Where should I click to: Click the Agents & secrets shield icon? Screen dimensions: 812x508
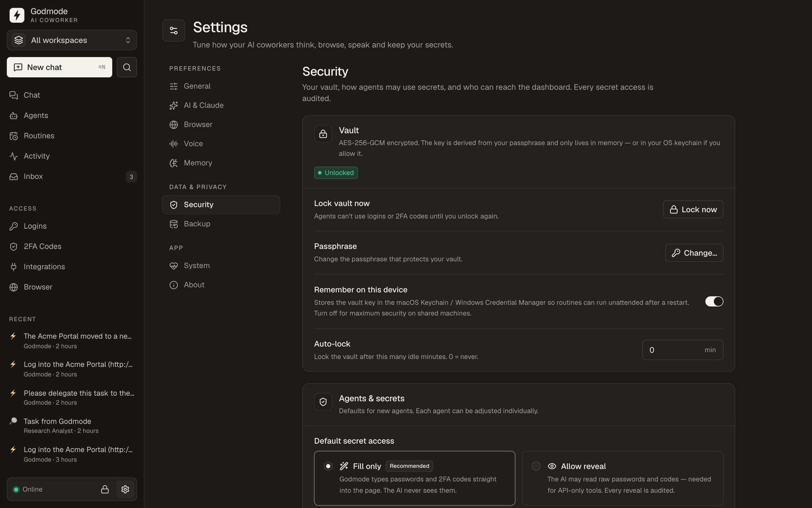[323, 402]
